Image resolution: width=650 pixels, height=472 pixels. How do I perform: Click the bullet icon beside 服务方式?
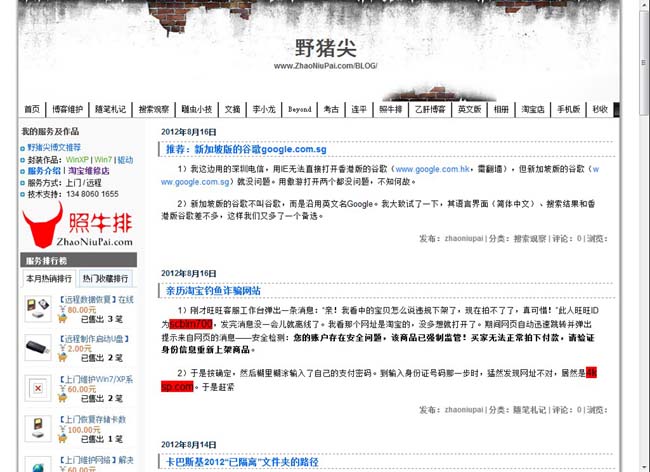click(x=22, y=183)
